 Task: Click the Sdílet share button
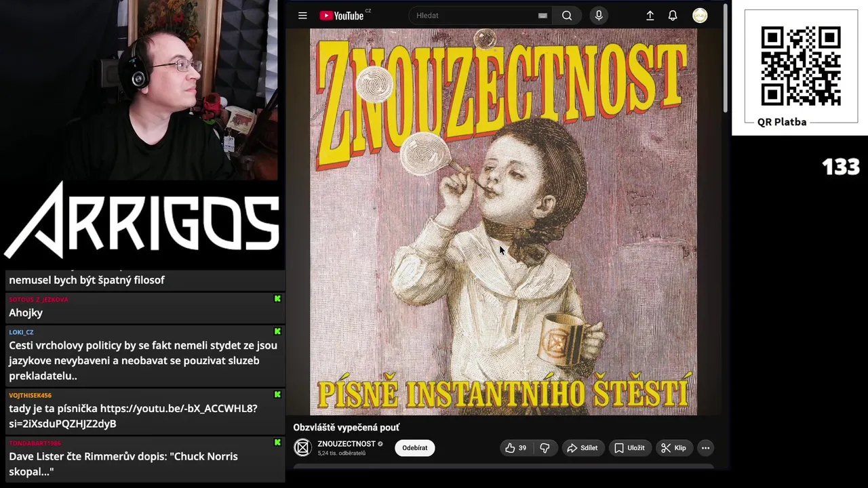point(583,448)
